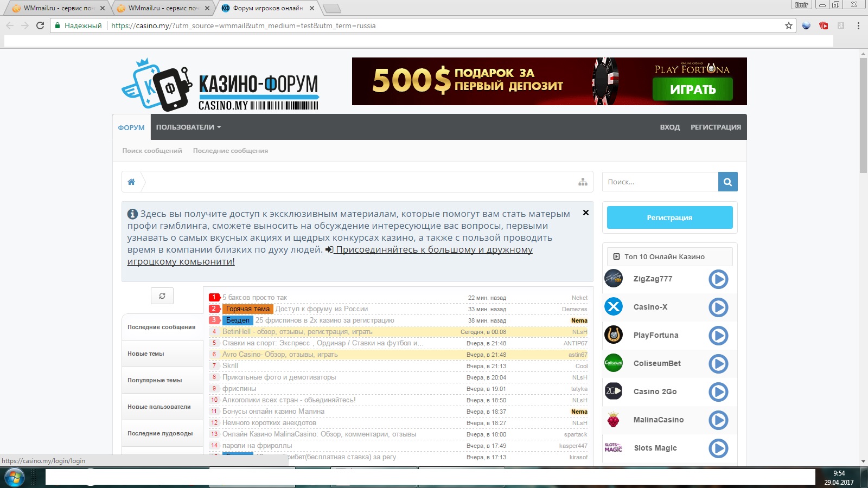
Task: Click the ColiseumBet logo icon
Action: (614, 363)
